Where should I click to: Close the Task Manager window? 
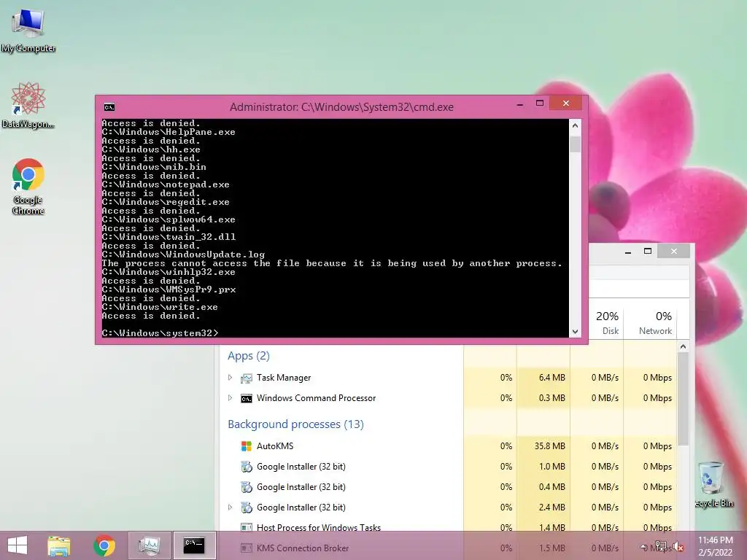[673, 251]
